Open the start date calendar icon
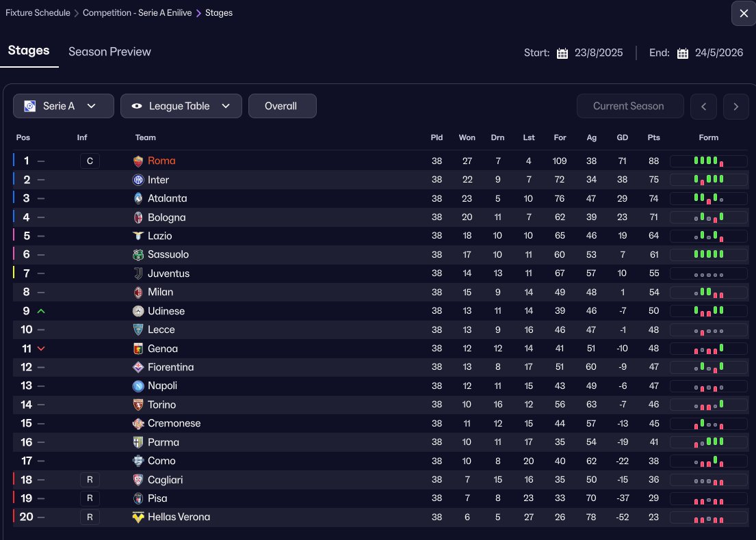 (x=562, y=53)
